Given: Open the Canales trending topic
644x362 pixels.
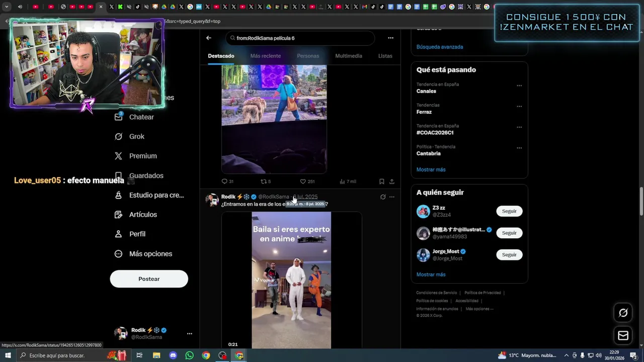Looking at the screenshot, I should pyautogui.click(x=426, y=91).
